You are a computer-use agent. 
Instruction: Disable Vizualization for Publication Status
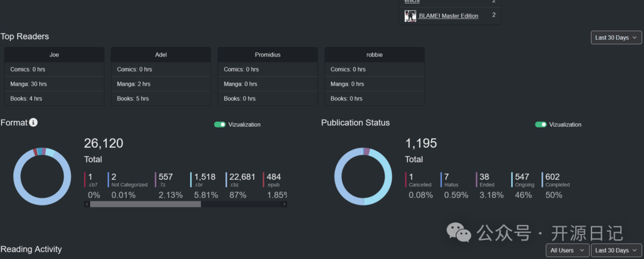[x=540, y=124]
